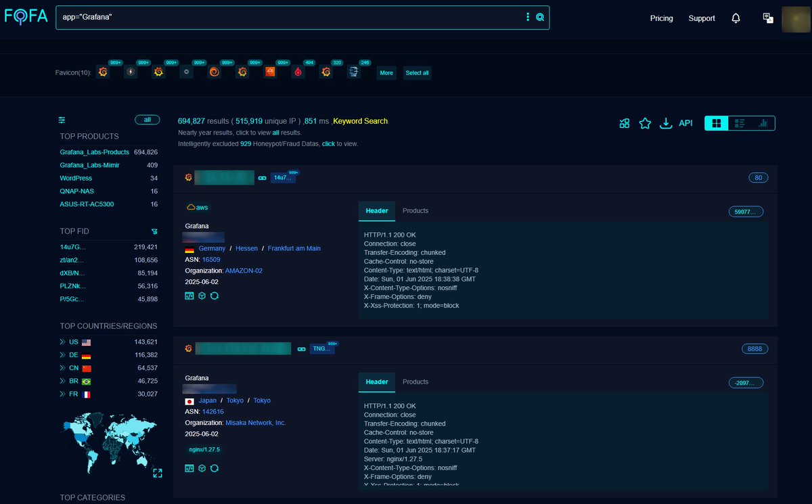Expand the CN country row
Image resolution: width=812 pixels, height=504 pixels.
point(63,368)
